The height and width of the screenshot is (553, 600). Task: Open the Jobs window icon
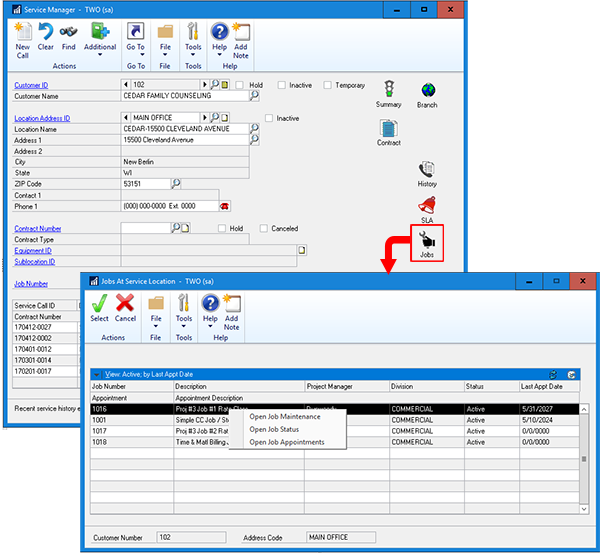click(x=427, y=241)
